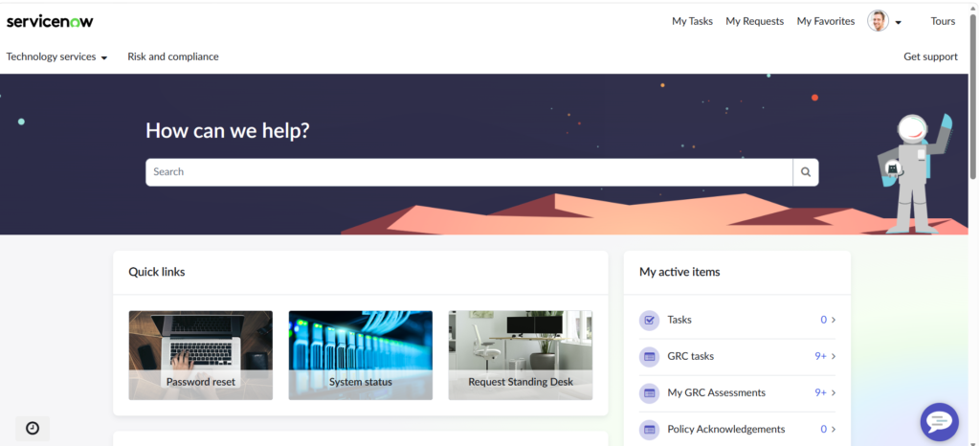Select the Risk and compliance link
Screen dimensions: 980x446
point(173,56)
